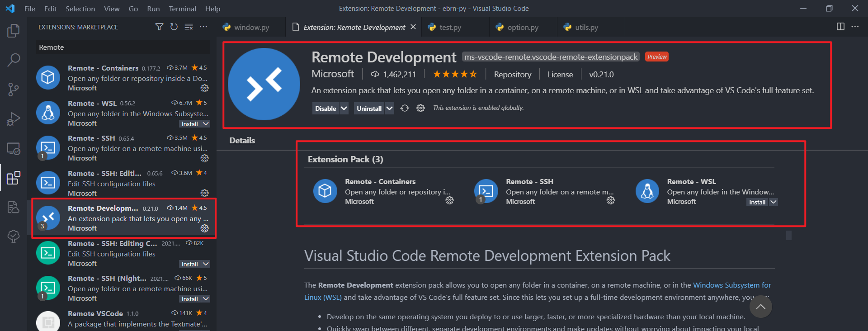Screen dimensions: 868x331
Task: Click the Disable button
Action: coord(325,109)
